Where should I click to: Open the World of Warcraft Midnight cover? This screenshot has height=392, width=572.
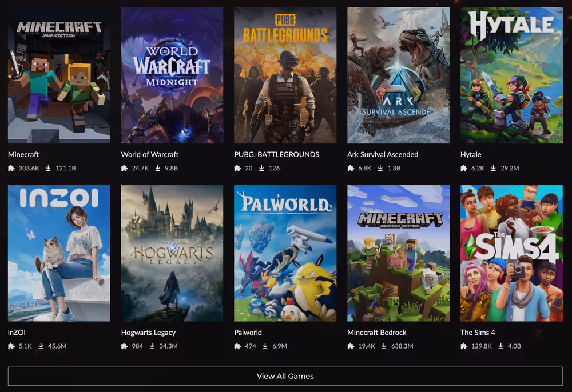click(x=172, y=75)
